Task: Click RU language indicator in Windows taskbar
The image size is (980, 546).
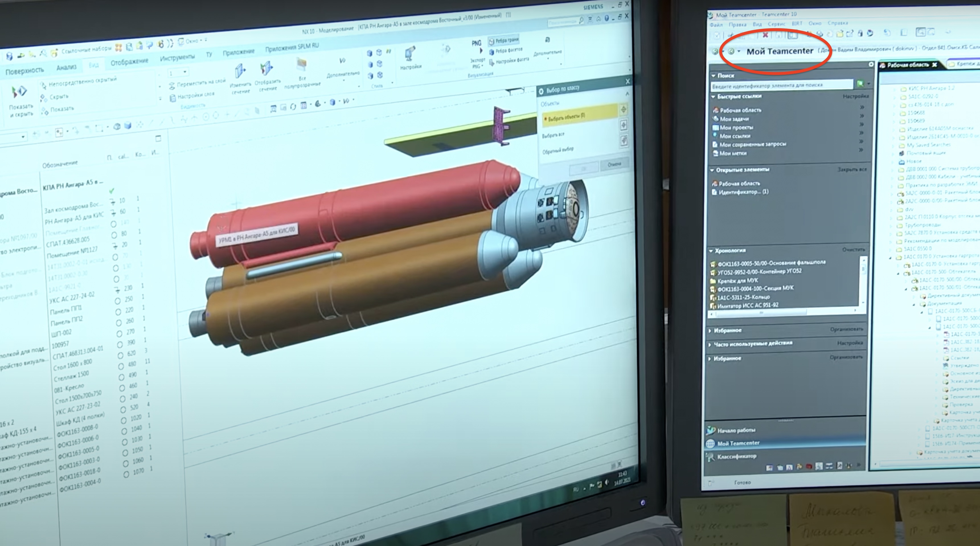Action: coord(576,490)
